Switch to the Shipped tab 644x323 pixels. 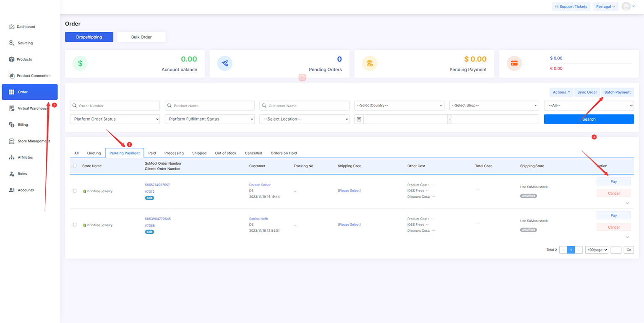[x=199, y=153]
